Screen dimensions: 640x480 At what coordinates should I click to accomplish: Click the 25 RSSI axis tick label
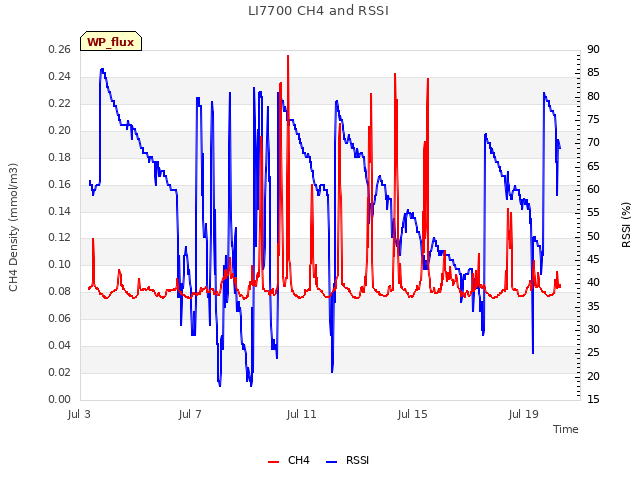coord(593,352)
